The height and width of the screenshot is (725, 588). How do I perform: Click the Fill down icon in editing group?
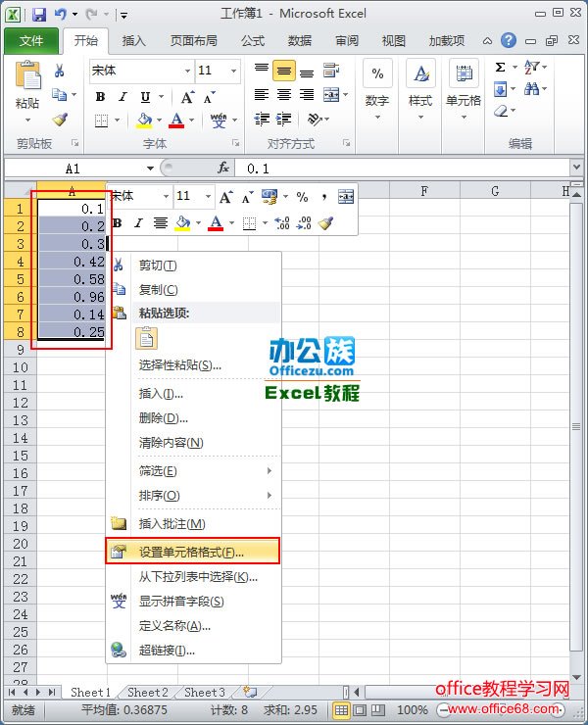(x=501, y=89)
